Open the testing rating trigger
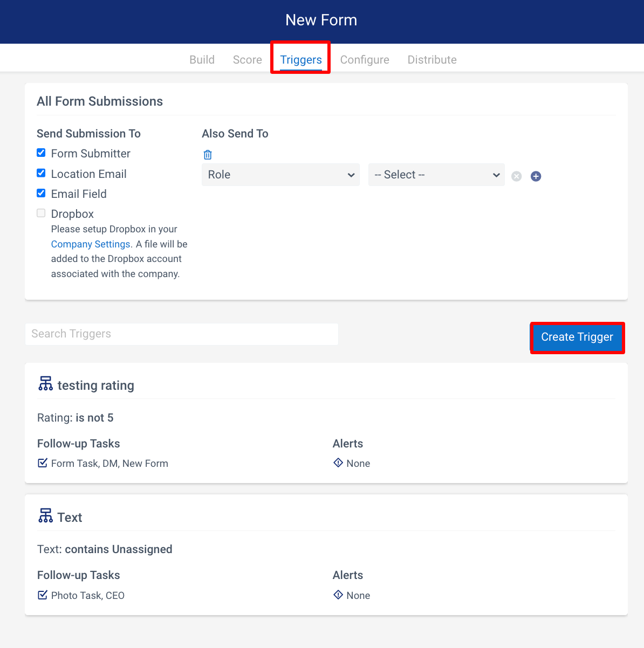 coord(96,385)
